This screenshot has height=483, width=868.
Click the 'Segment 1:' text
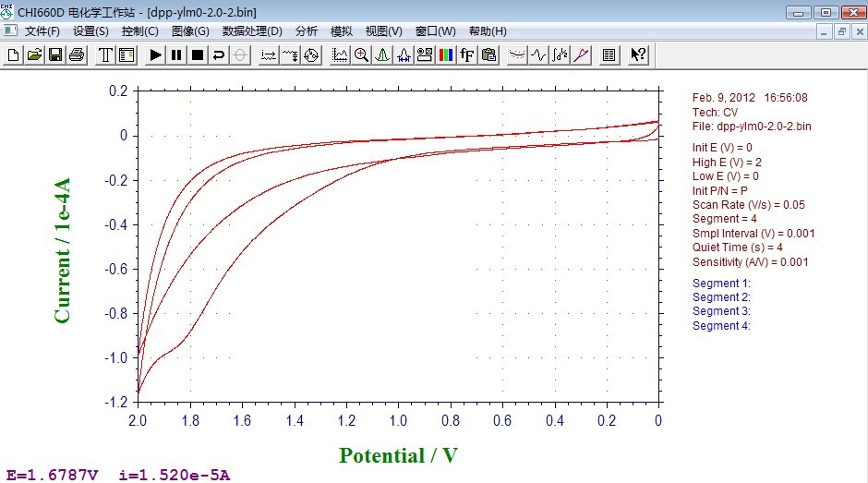click(721, 283)
